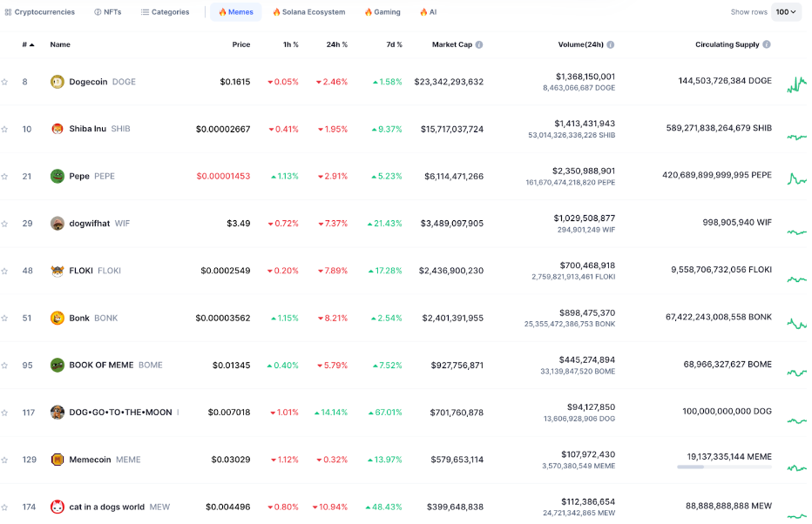Open Bonk 7-day sparkline chart

point(796,324)
